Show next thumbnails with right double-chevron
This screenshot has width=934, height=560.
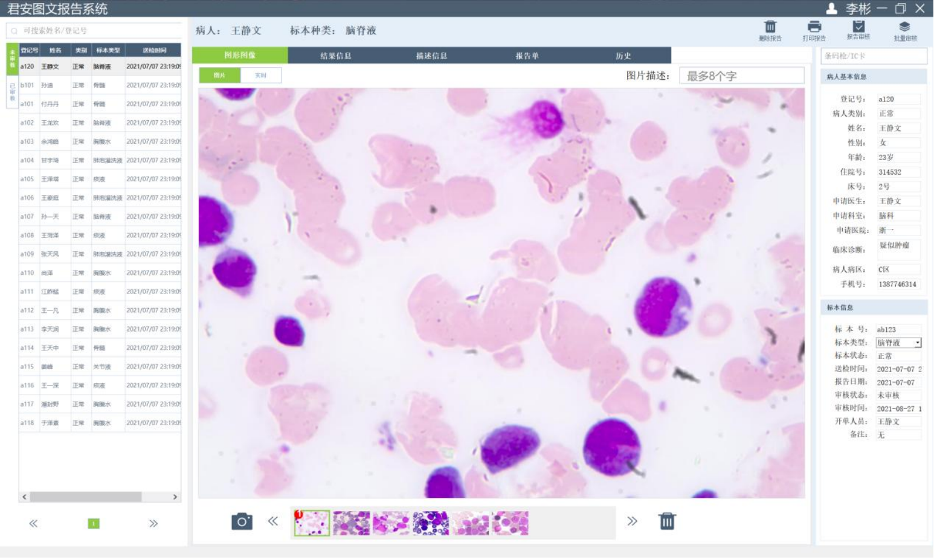[632, 521]
